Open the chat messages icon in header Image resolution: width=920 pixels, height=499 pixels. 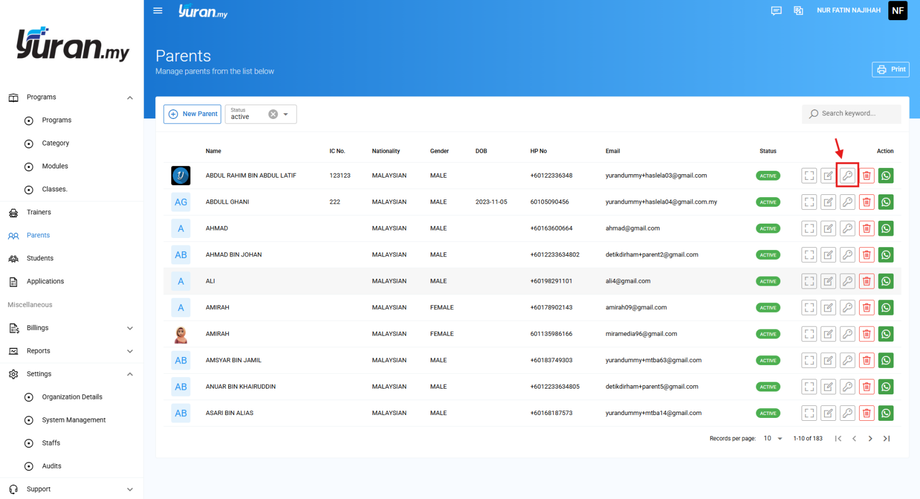click(x=776, y=11)
